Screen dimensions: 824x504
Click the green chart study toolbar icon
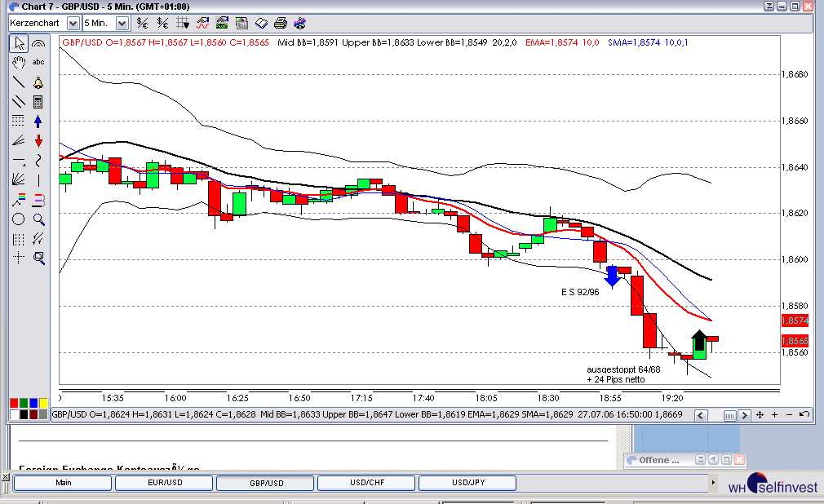point(222,23)
